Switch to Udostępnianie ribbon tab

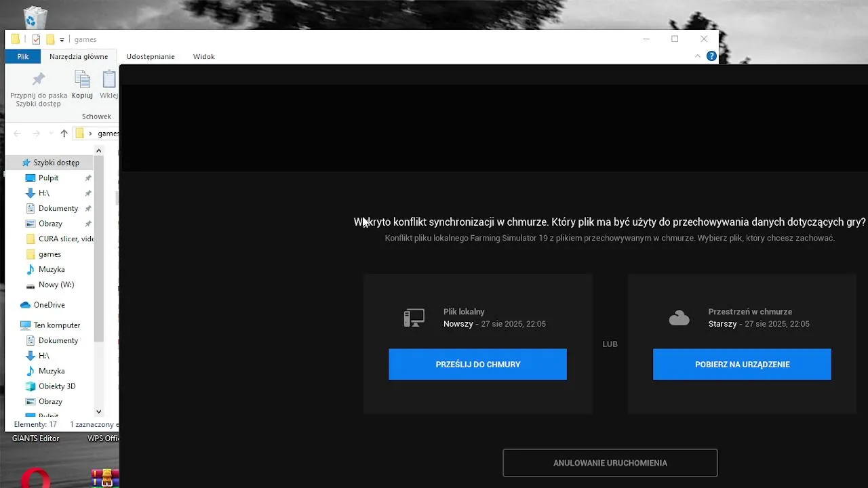[151, 57]
